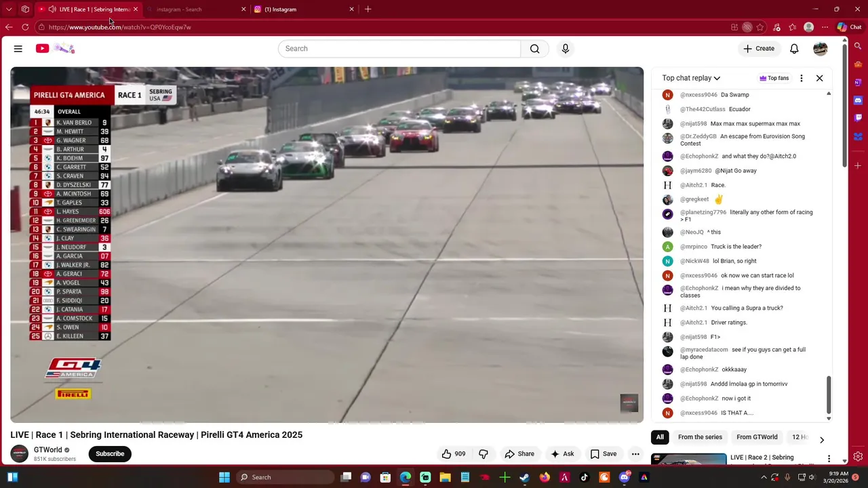Add a sidebar app with plus

tap(858, 165)
